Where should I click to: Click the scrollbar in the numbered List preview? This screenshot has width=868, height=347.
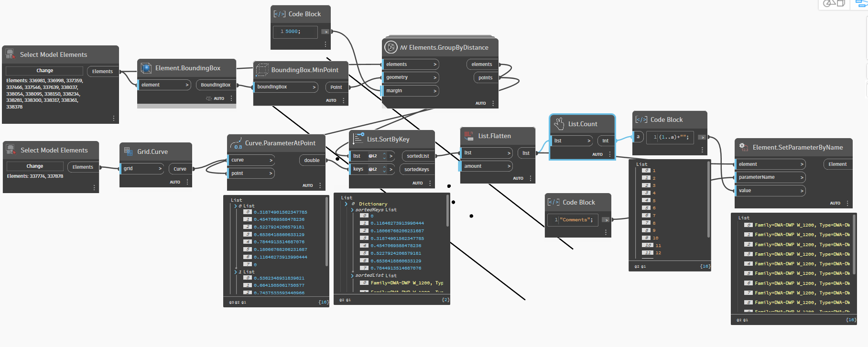709,199
